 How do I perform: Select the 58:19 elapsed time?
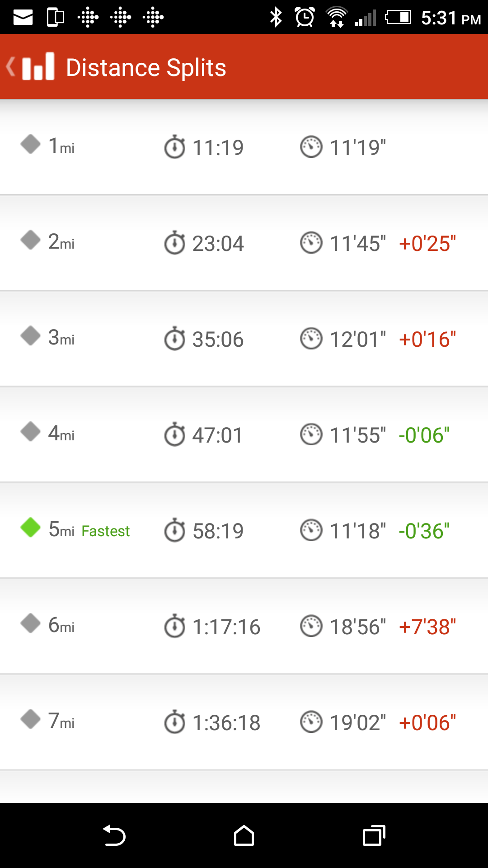coord(218,531)
